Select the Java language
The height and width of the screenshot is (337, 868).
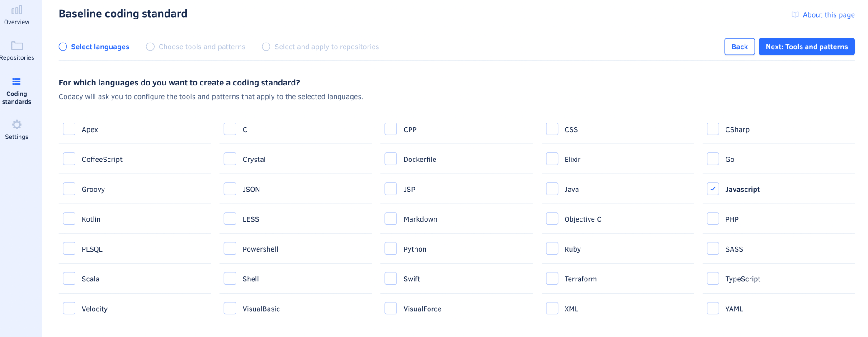click(x=552, y=189)
